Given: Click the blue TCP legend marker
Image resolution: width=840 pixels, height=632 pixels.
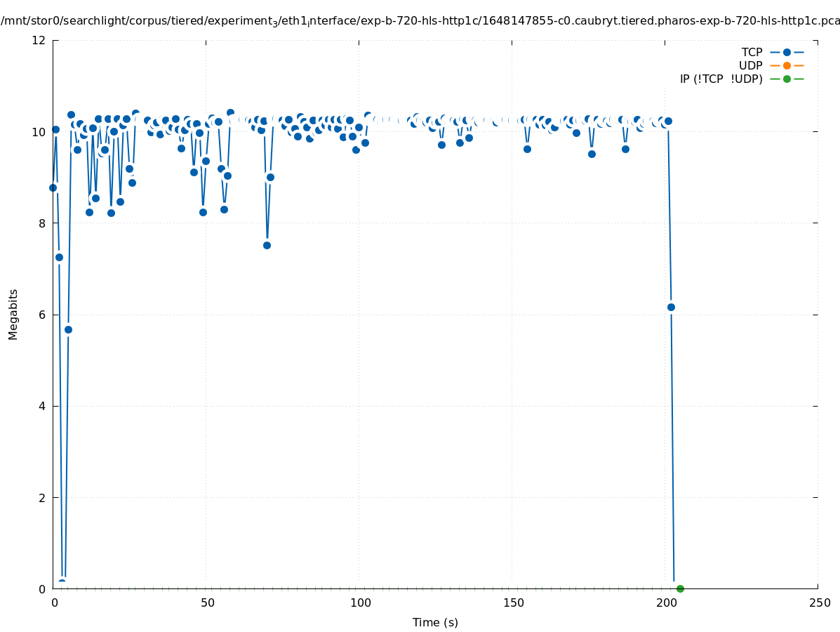Looking at the screenshot, I should (x=787, y=52).
